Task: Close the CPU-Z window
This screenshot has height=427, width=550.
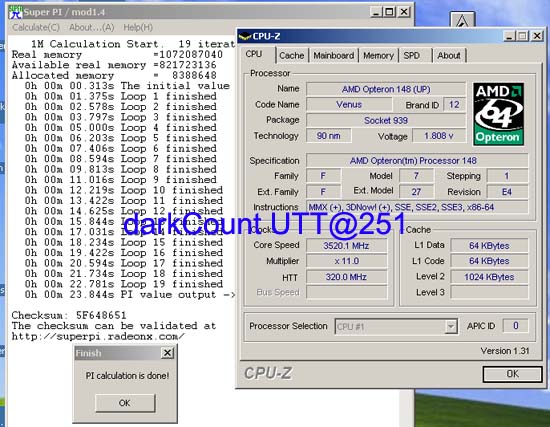Action: click(x=537, y=36)
